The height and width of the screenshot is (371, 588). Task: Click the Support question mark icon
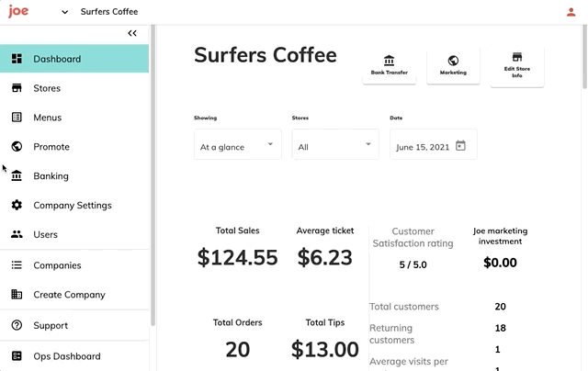pos(17,325)
